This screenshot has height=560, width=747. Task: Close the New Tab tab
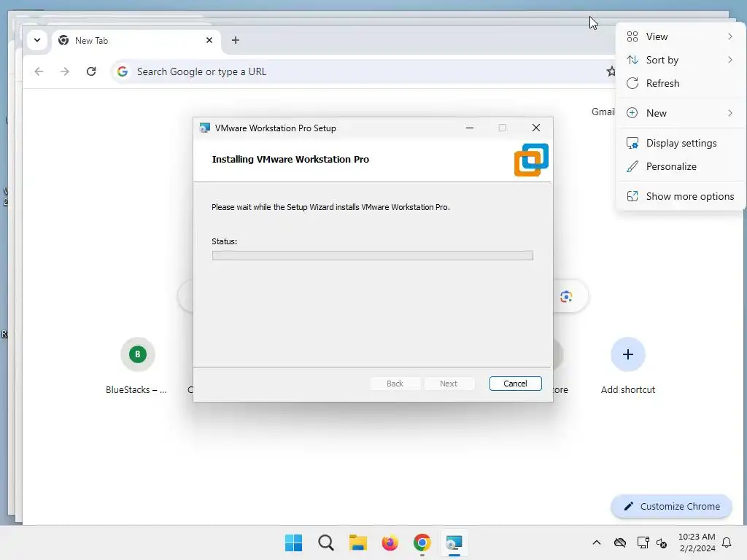click(x=209, y=40)
